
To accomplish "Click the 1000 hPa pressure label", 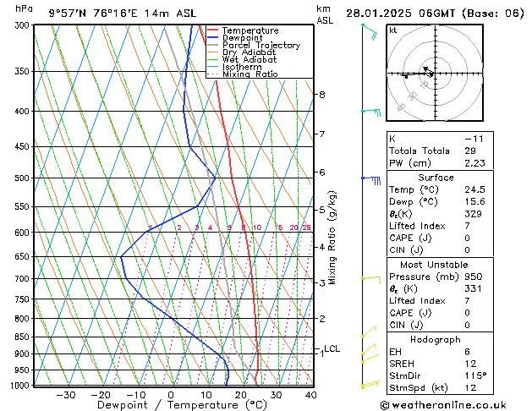I will tap(21, 386).
